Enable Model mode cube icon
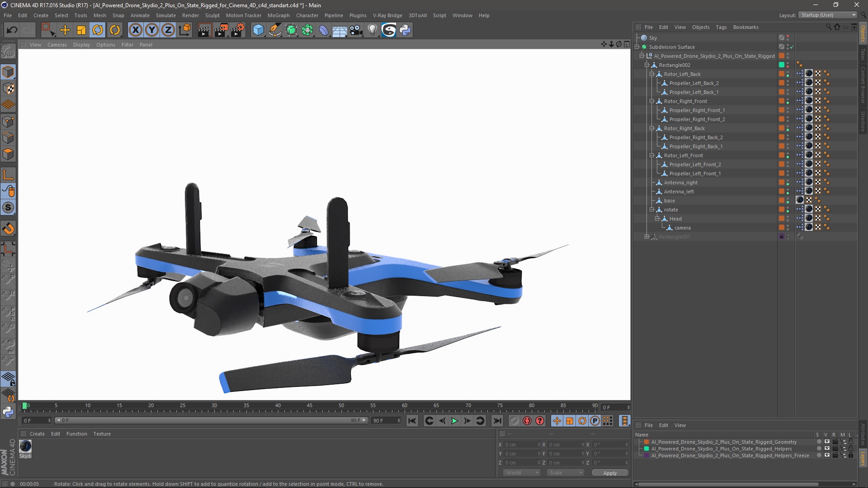This screenshot has height=488, width=868. pyautogui.click(x=8, y=72)
